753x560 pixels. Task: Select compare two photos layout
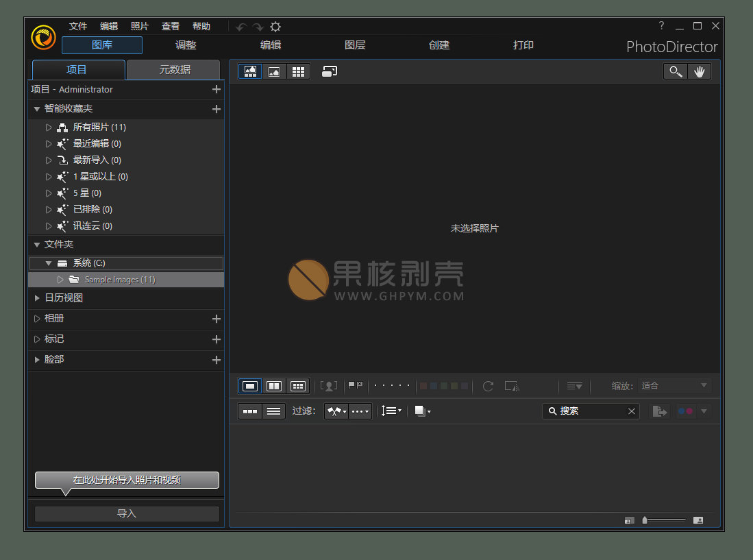(x=274, y=386)
